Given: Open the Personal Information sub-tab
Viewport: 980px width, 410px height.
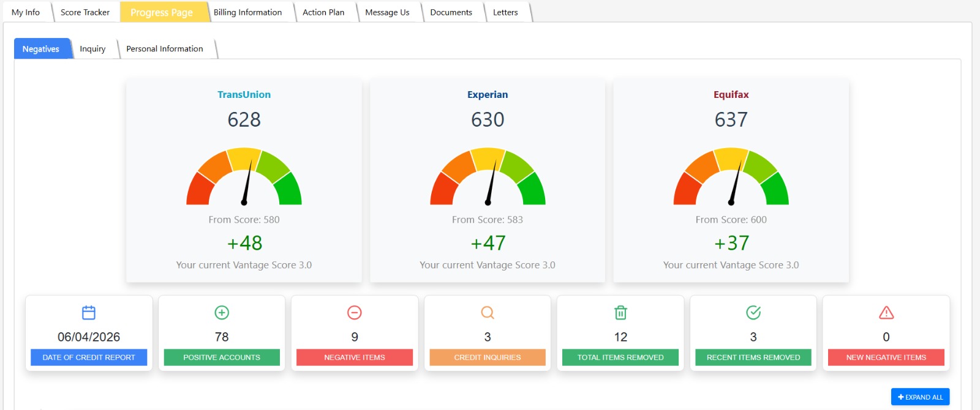Looking at the screenshot, I should [x=165, y=49].
